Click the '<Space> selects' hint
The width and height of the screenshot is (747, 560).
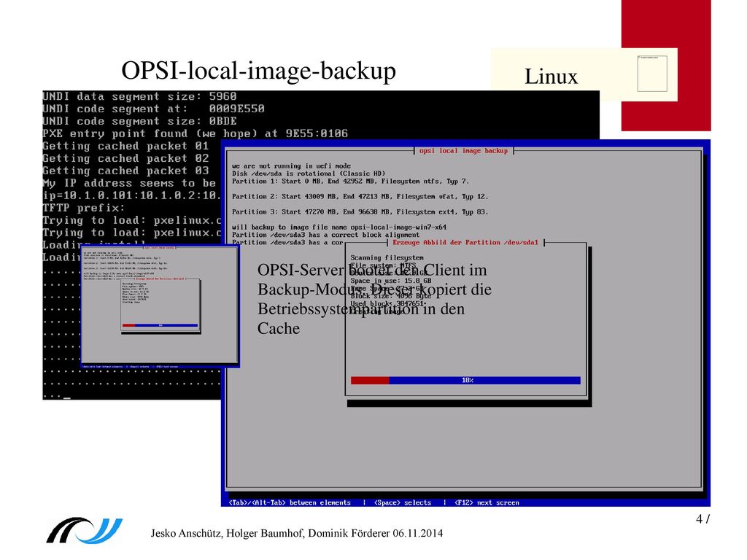[403, 502]
